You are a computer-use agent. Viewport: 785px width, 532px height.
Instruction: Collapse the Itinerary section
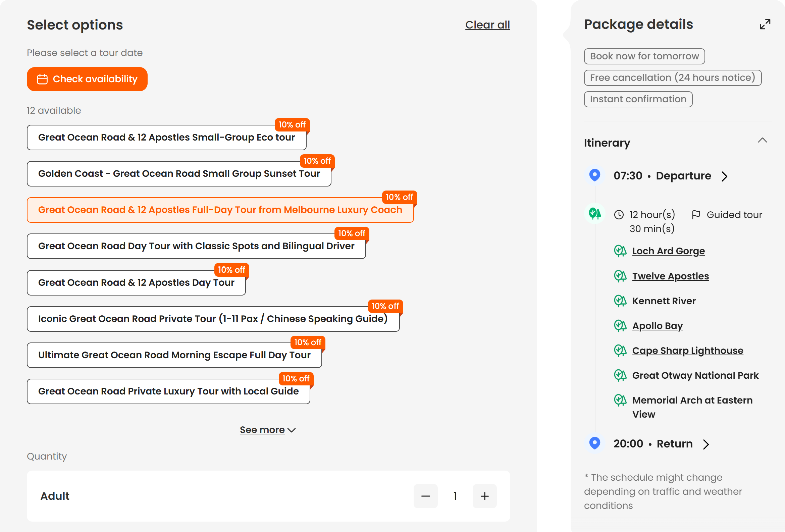pyautogui.click(x=762, y=141)
